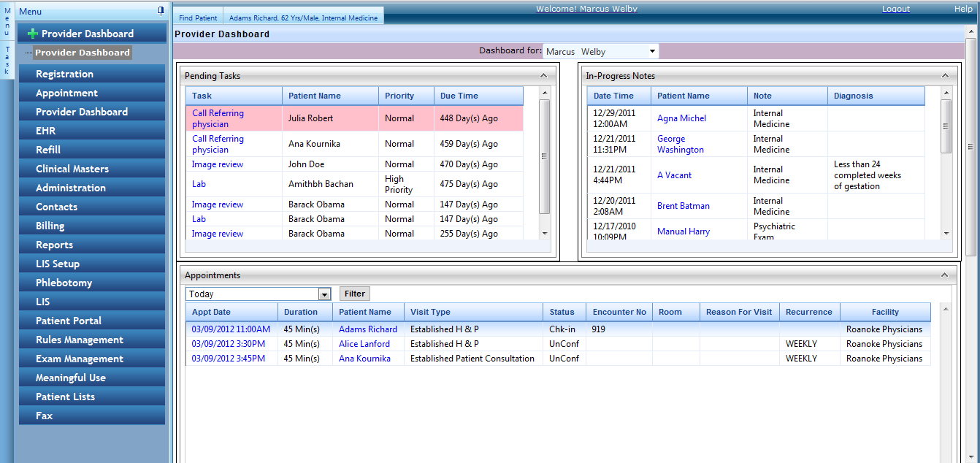Select Provider Dashboard tree item
Screen dimensions: 980x463
[x=83, y=53]
